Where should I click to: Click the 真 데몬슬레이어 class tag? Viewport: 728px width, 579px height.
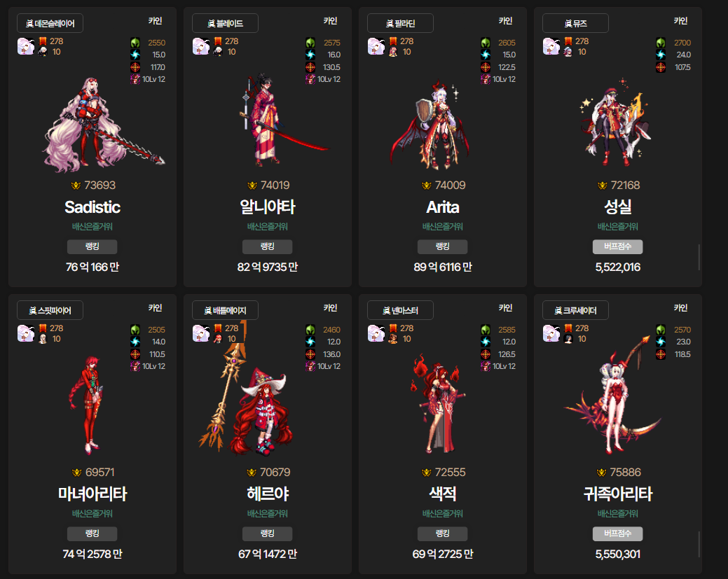(50, 23)
